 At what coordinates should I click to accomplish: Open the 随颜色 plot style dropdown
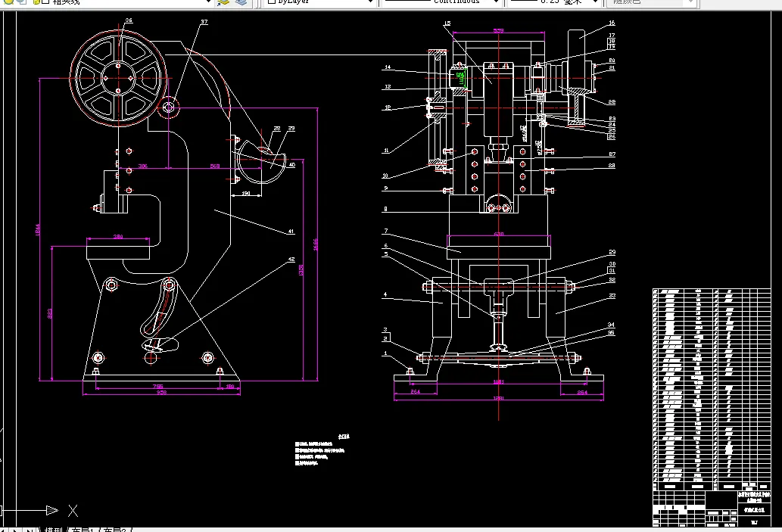pos(690,2)
